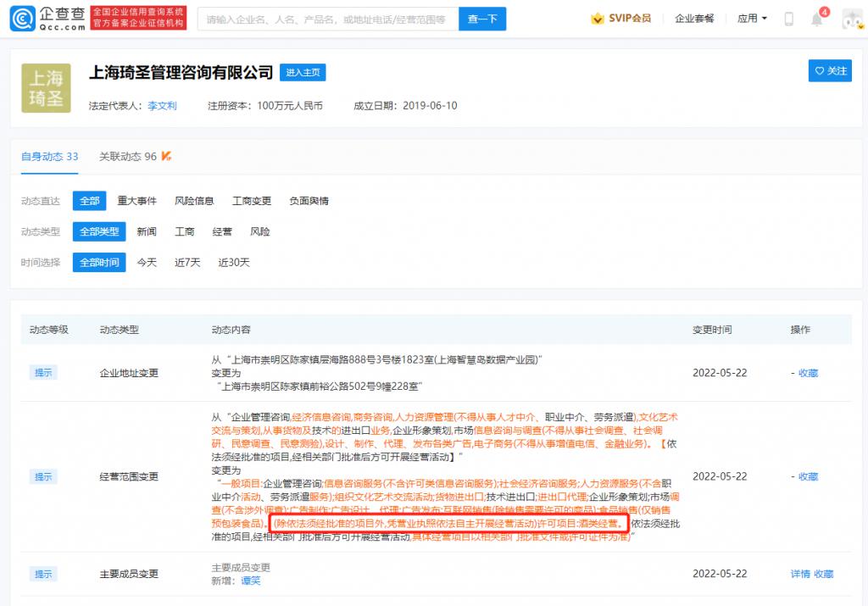Click the VIP badge beside 关联动态
868x606 pixels.
[x=167, y=156]
